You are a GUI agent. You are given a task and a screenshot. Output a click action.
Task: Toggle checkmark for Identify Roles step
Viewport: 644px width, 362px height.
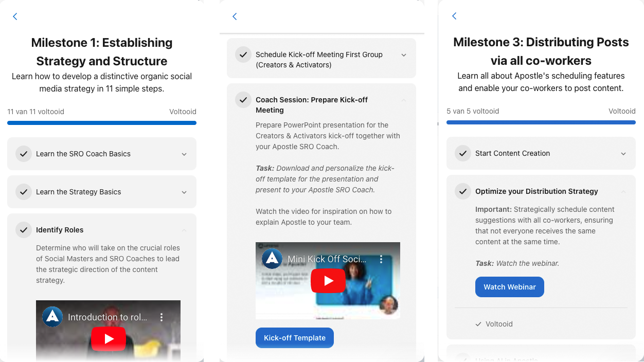(x=24, y=230)
